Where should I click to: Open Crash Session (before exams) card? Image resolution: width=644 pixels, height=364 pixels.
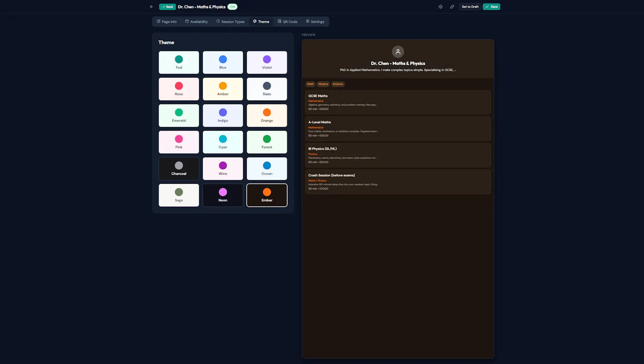pyautogui.click(x=398, y=182)
